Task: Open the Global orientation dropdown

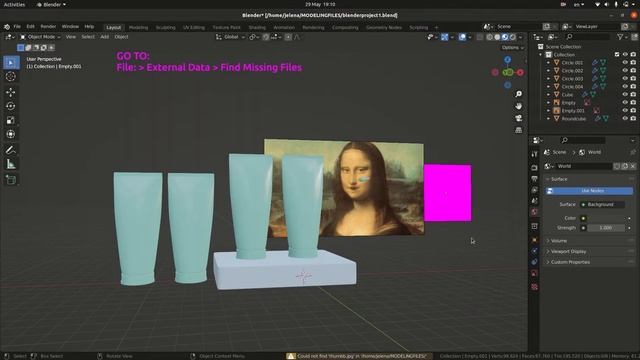Action: click(x=231, y=37)
